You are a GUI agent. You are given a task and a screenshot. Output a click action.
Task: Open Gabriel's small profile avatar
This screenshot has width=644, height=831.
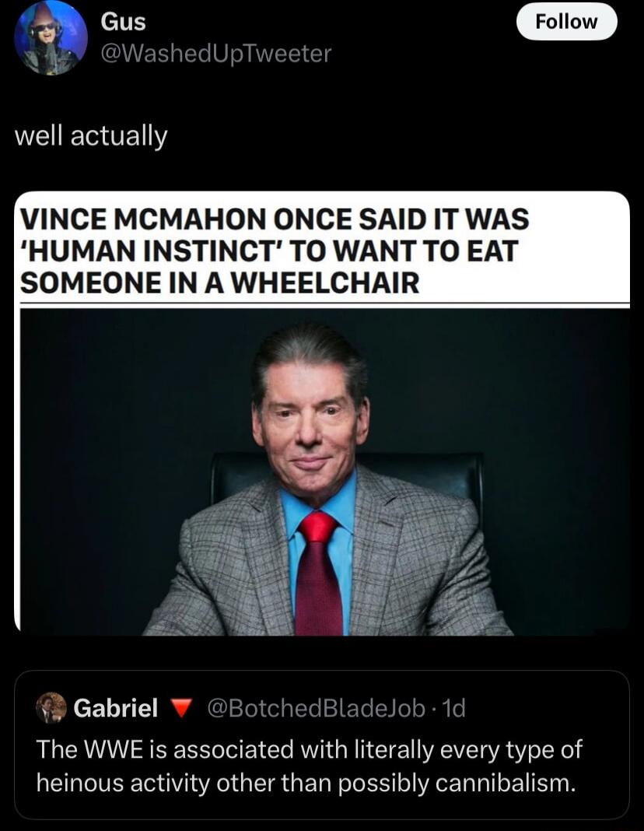pos(51,708)
